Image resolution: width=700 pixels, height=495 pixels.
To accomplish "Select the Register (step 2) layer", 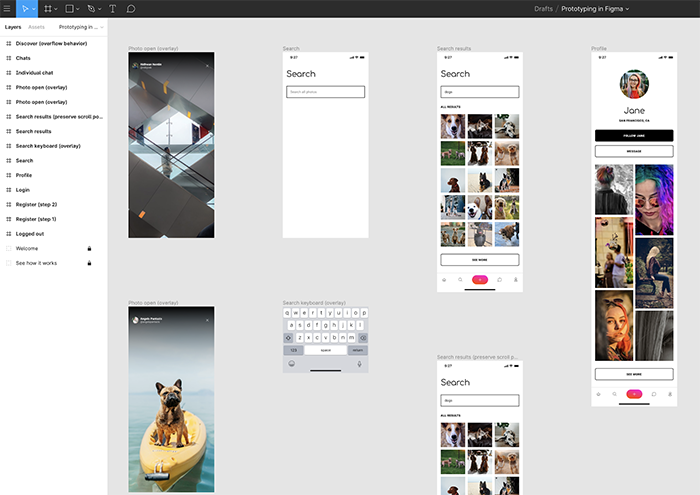I will (x=37, y=204).
